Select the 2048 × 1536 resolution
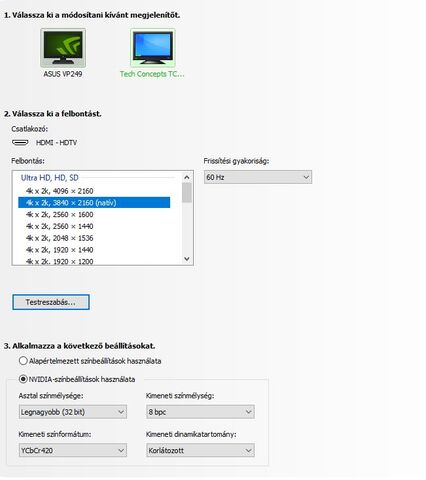Image resolution: width=426 pixels, height=480 pixels. point(94,238)
